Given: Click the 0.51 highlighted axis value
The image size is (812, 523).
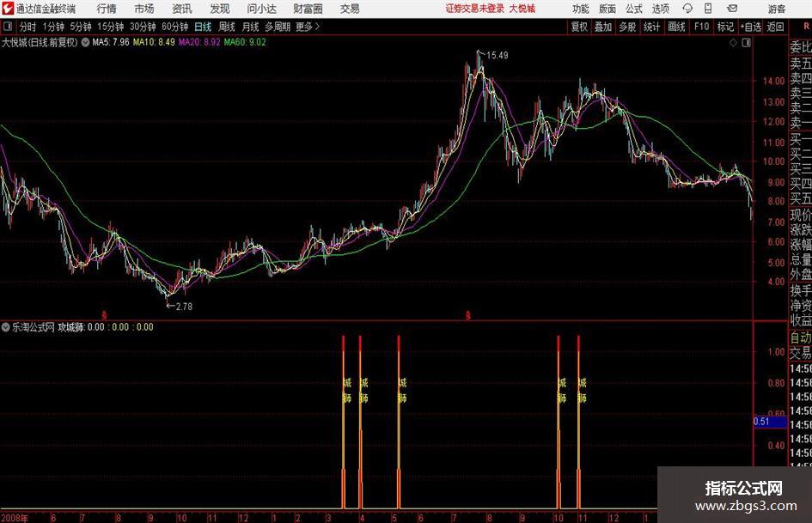Looking at the screenshot, I should pyautogui.click(x=770, y=422).
